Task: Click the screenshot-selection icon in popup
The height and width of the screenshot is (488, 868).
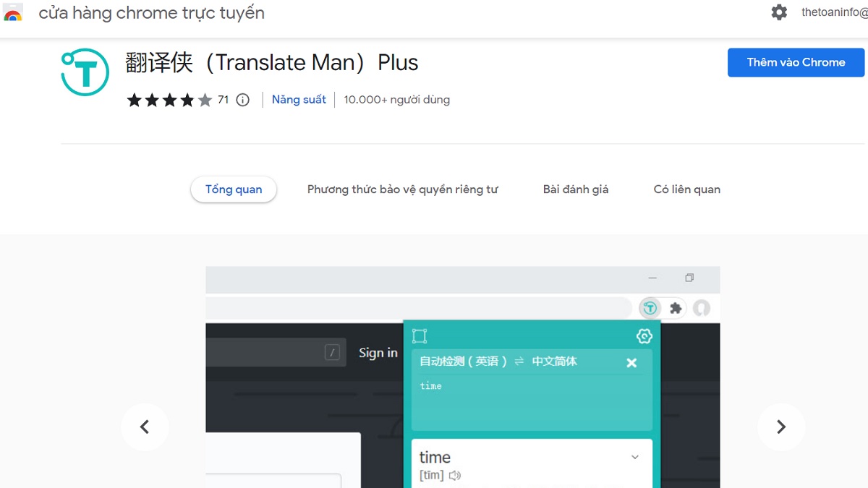Action: coord(420,336)
